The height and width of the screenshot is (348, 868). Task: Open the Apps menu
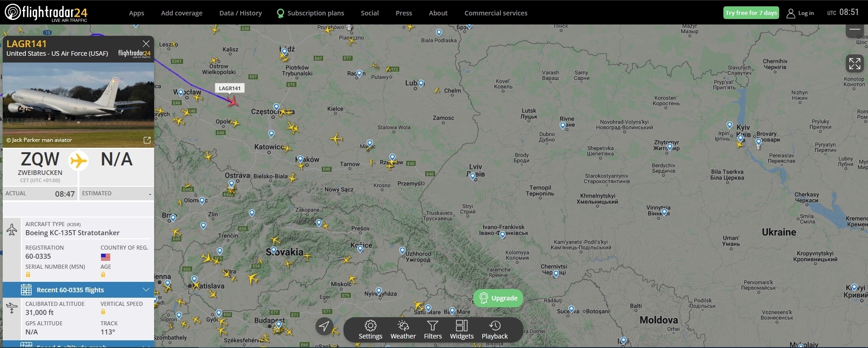tap(136, 13)
